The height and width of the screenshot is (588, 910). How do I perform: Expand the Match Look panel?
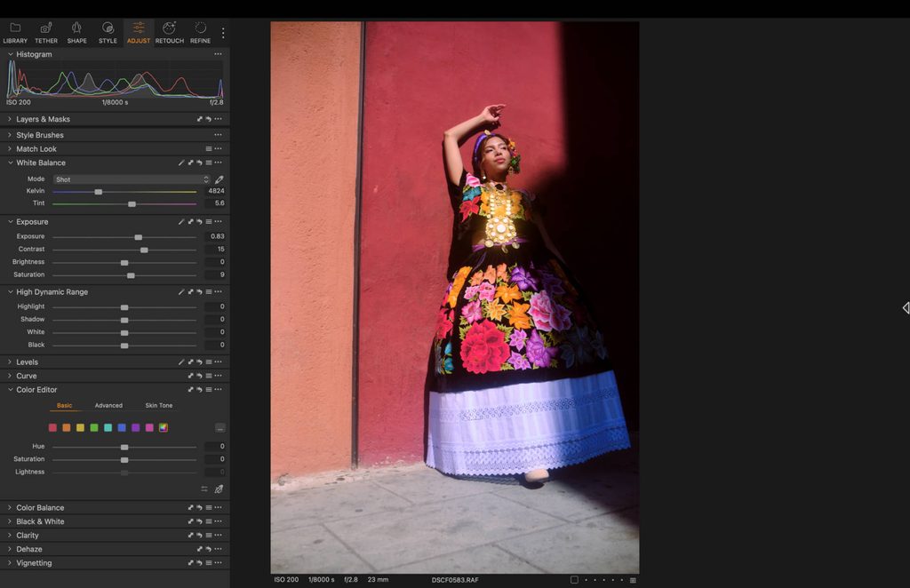[10, 149]
